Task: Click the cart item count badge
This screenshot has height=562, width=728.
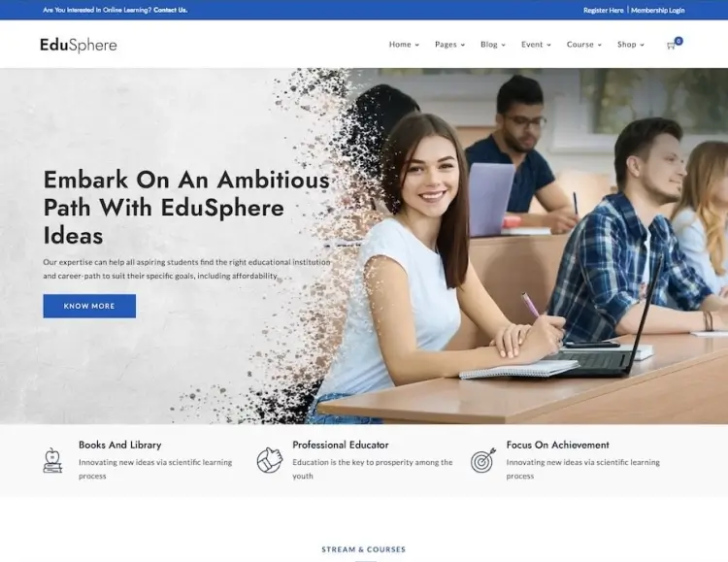Action: (x=678, y=41)
